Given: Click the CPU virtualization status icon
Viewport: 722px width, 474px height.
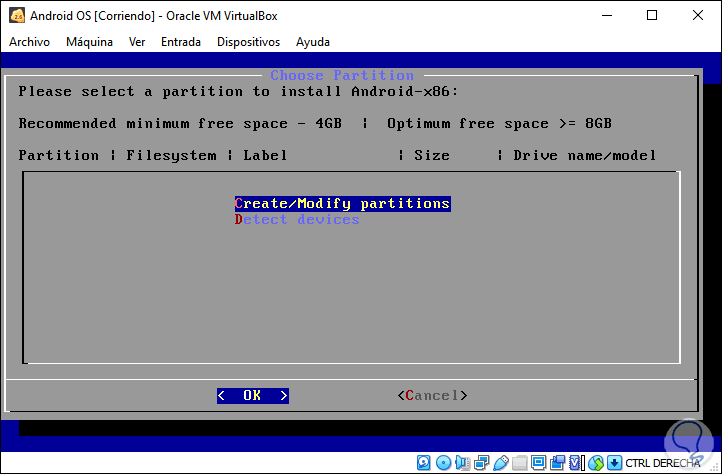Looking at the screenshot, I should coord(575,462).
